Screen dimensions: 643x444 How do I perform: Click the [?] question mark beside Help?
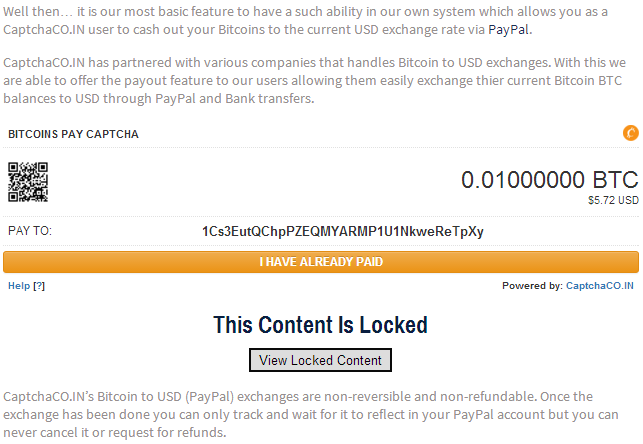[x=39, y=286]
